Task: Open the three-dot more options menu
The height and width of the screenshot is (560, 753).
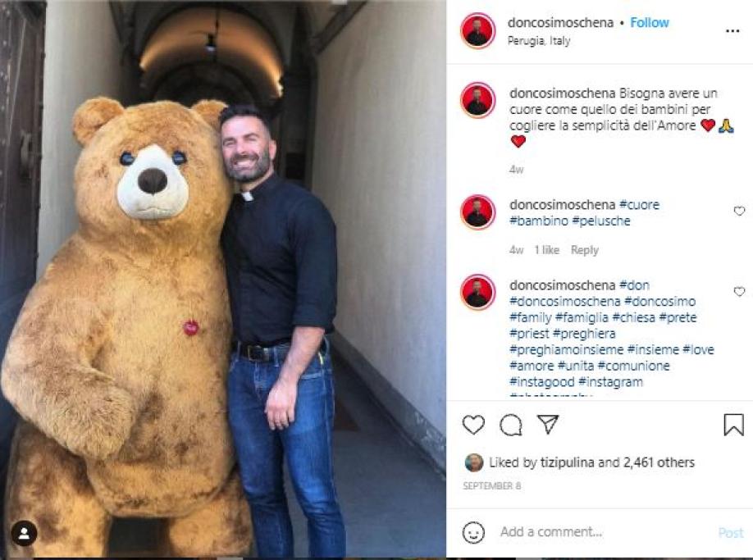Action: coord(732,31)
